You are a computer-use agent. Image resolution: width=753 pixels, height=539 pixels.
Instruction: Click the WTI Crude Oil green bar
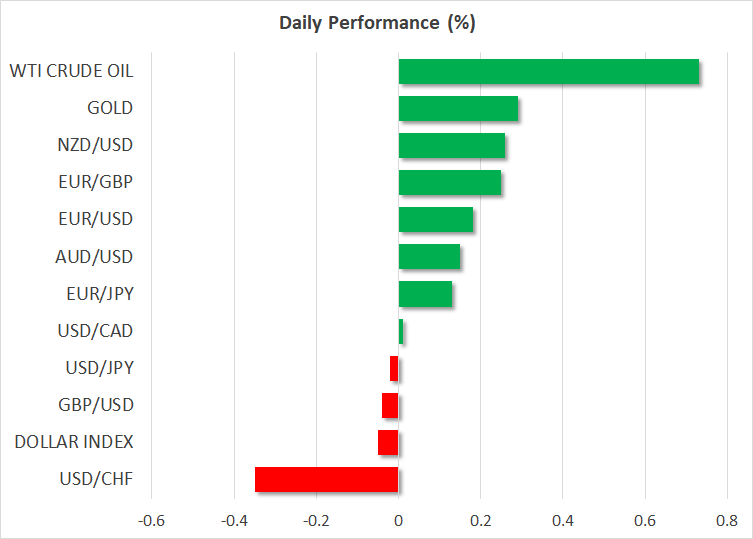[x=548, y=72]
